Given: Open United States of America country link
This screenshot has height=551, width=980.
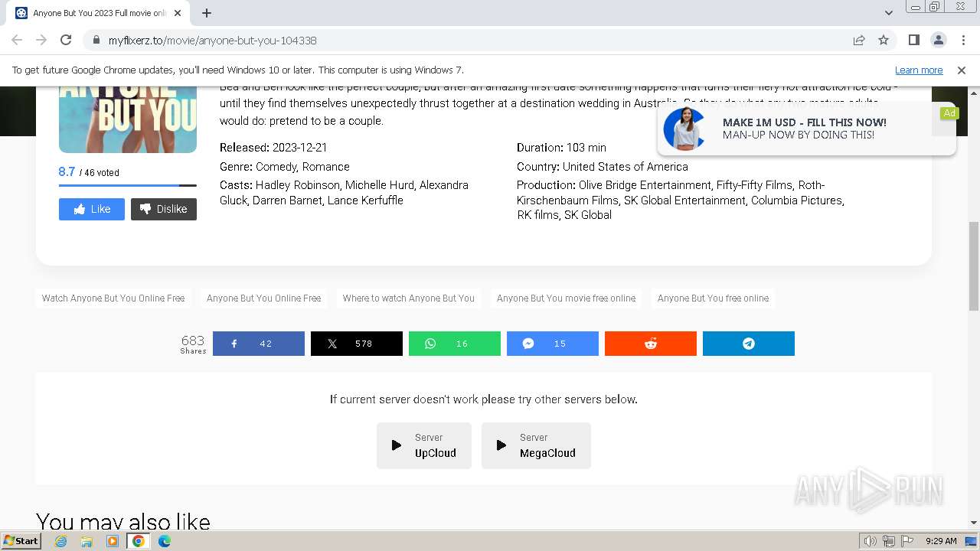Looking at the screenshot, I should click(x=626, y=167).
